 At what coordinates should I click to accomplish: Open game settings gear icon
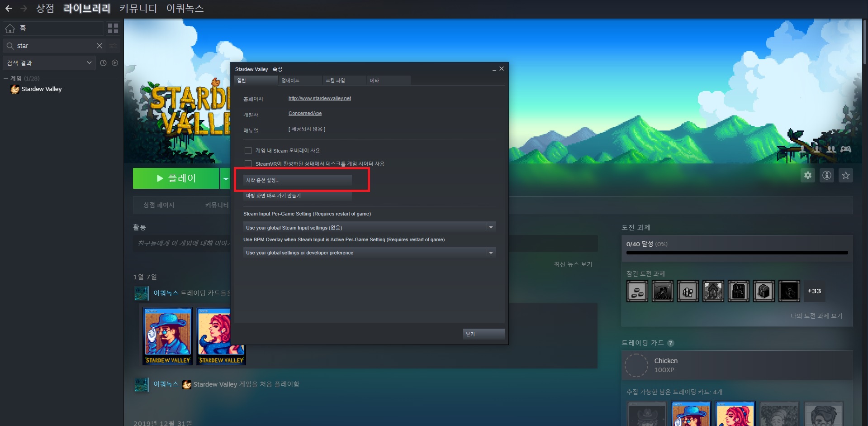tap(808, 175)
